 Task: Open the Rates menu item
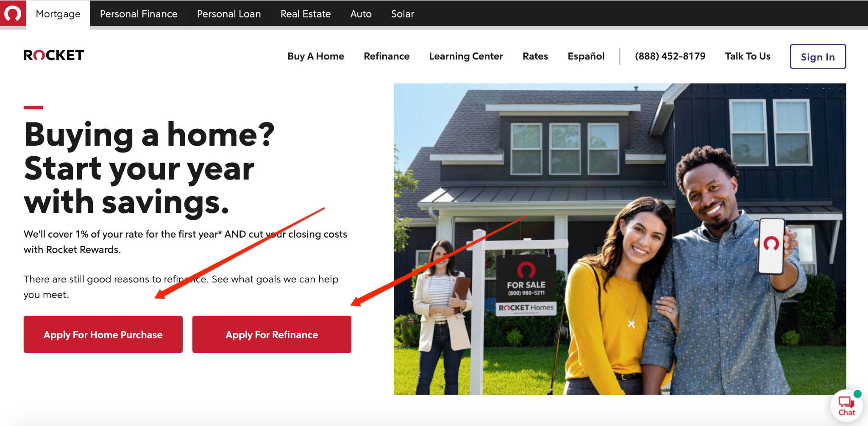pyautogui.click(x=535, y=56)
